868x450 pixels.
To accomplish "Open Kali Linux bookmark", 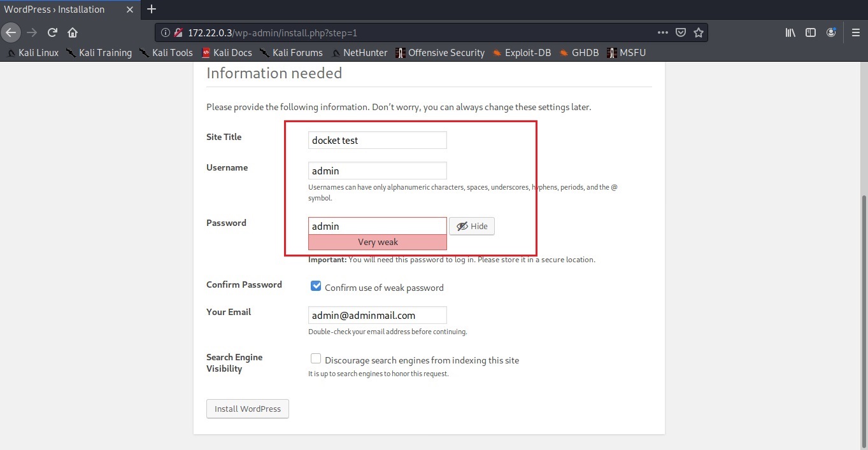I will click(x=32, y=53).
